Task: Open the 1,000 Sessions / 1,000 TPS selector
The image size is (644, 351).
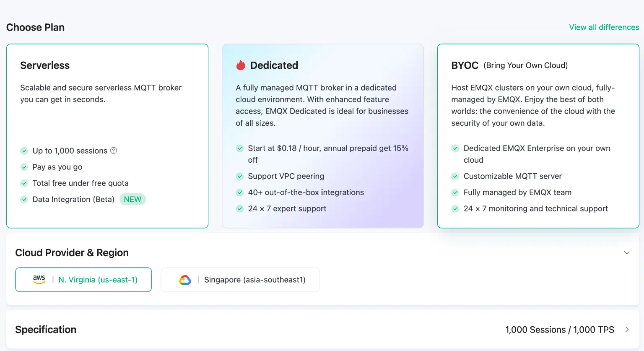Action: pyautogui.click(x=560, y=330)
